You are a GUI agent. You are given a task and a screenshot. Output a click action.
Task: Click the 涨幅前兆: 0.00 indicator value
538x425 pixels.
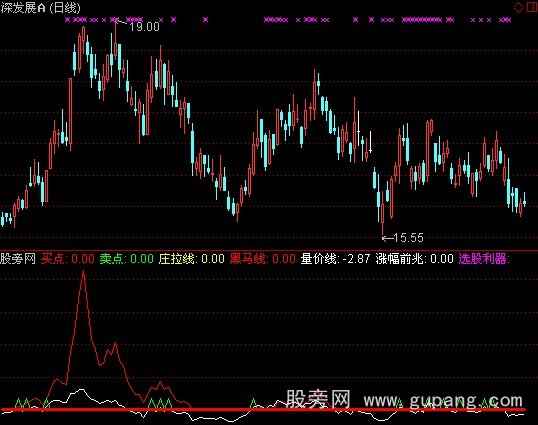tap(414, 259)
